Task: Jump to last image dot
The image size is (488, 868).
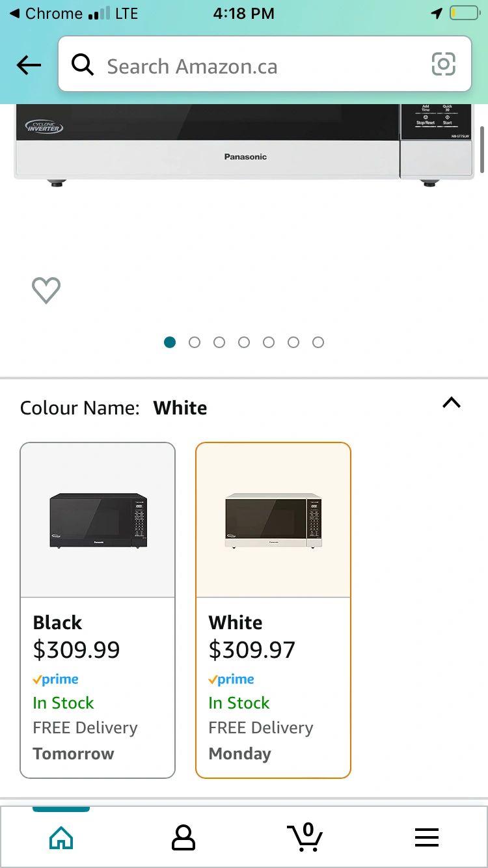Action: point(318,342)
